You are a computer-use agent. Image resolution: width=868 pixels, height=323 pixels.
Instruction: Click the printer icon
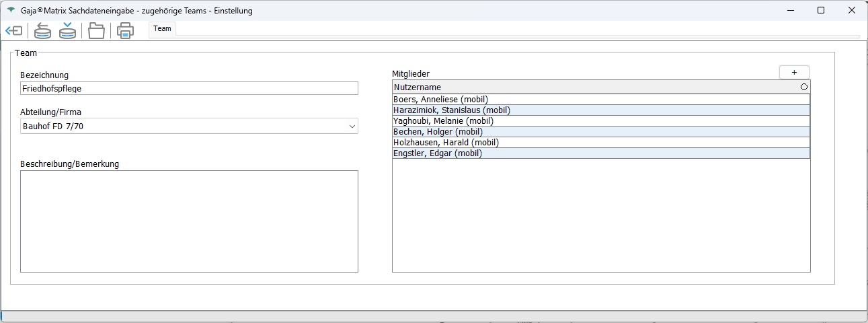click(x=125, y=31)
